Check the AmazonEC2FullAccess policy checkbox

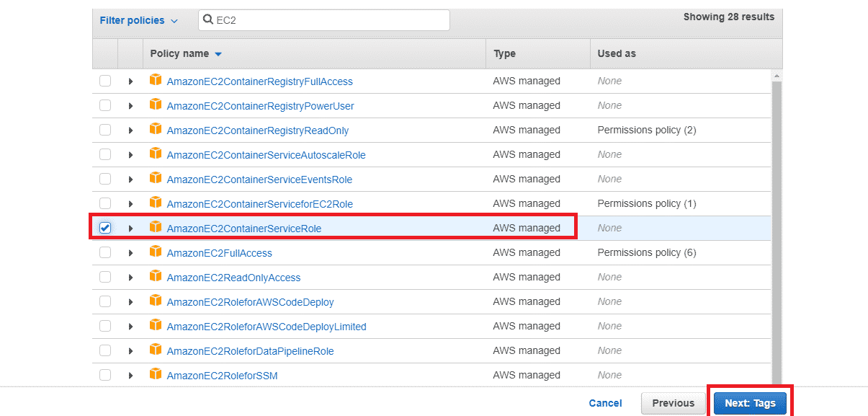click(x=105, y=252)
